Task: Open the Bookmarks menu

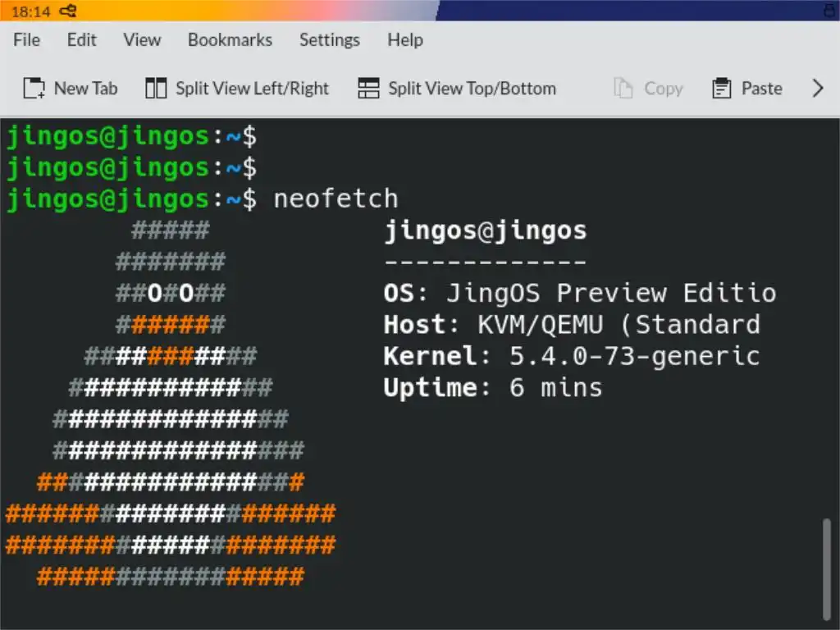Action: 230,40
